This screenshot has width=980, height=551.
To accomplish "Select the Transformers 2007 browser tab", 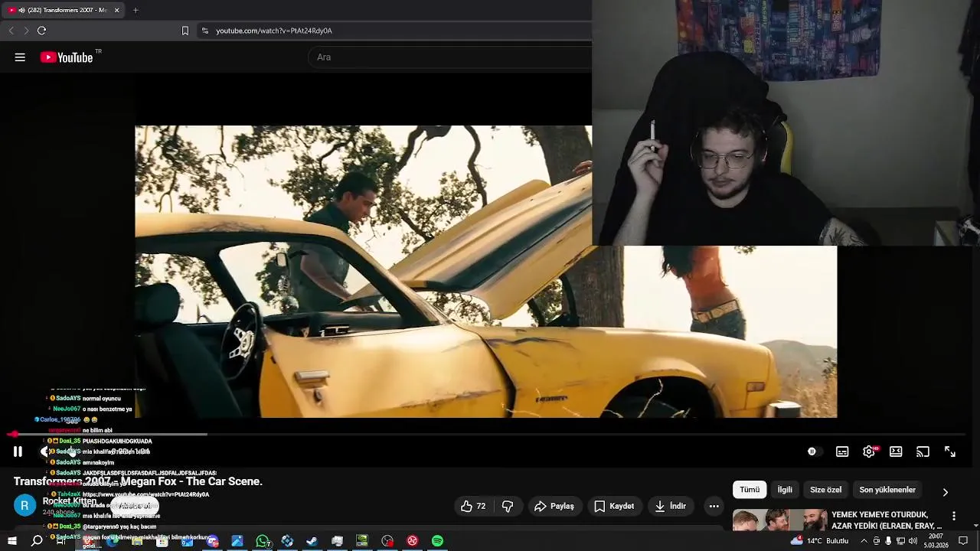I will pos(63,10).
